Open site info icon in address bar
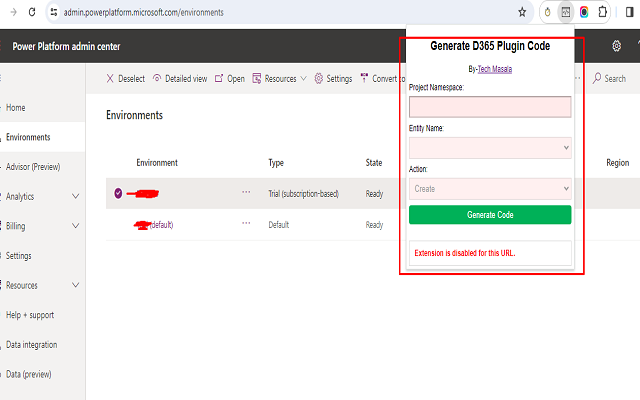 pos(54,12)
